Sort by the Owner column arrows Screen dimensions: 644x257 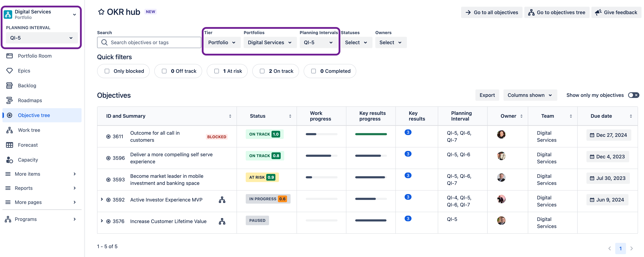(x=521, y=116)
